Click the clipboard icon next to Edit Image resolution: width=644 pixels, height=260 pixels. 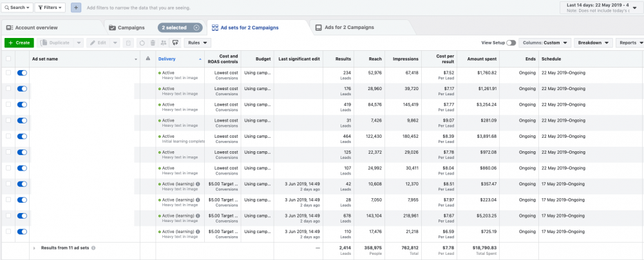(129, 42)
